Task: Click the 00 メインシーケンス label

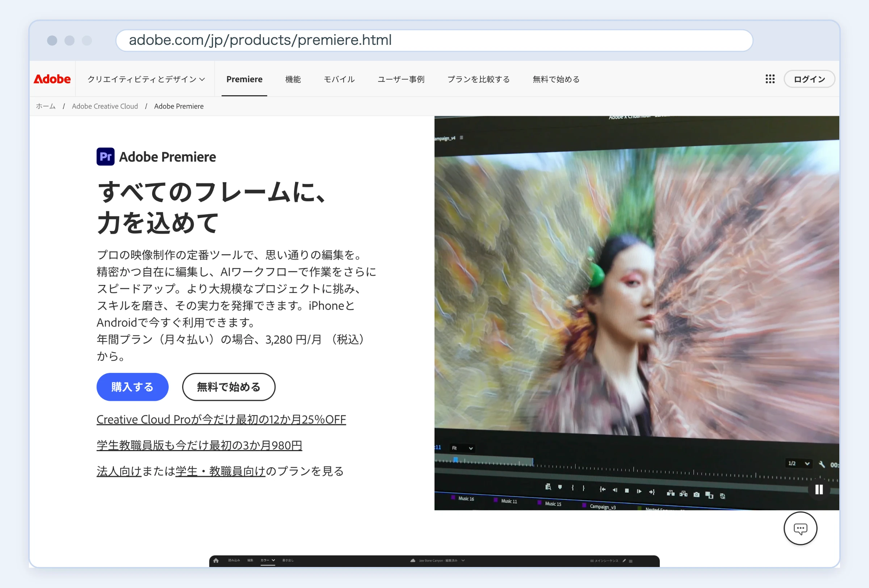Action: coord(604,561)
